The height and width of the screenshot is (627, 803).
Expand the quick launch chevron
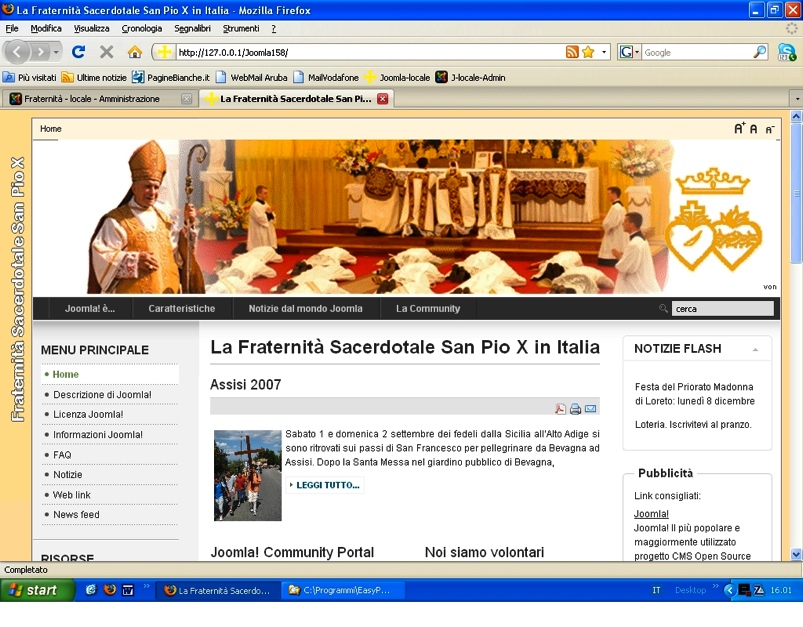(146, 586)
